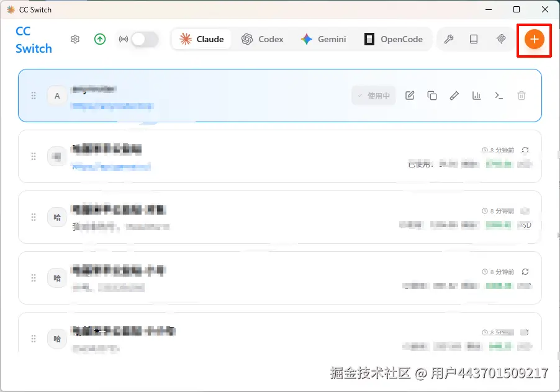560x392 pixels.
Task: Toggle the switch next to the broadcast icon
Action: pyautogui.click(x=144, y=38)
